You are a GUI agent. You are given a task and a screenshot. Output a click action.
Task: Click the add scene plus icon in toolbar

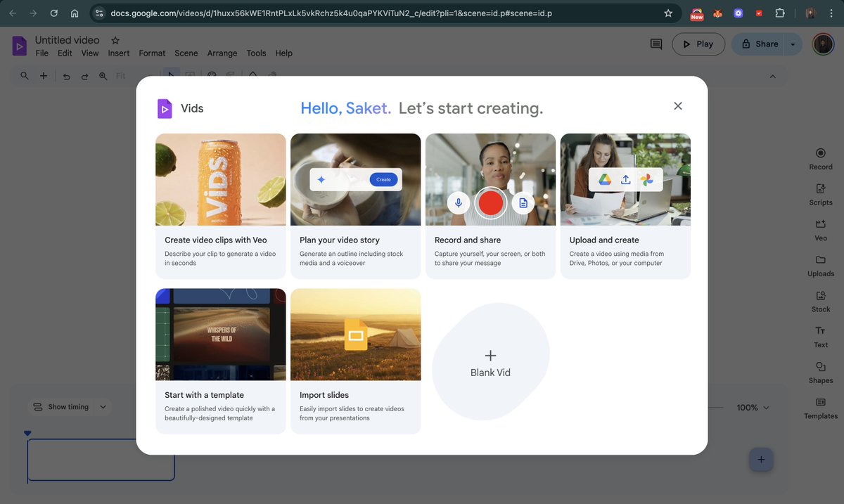tap(44, 76)
